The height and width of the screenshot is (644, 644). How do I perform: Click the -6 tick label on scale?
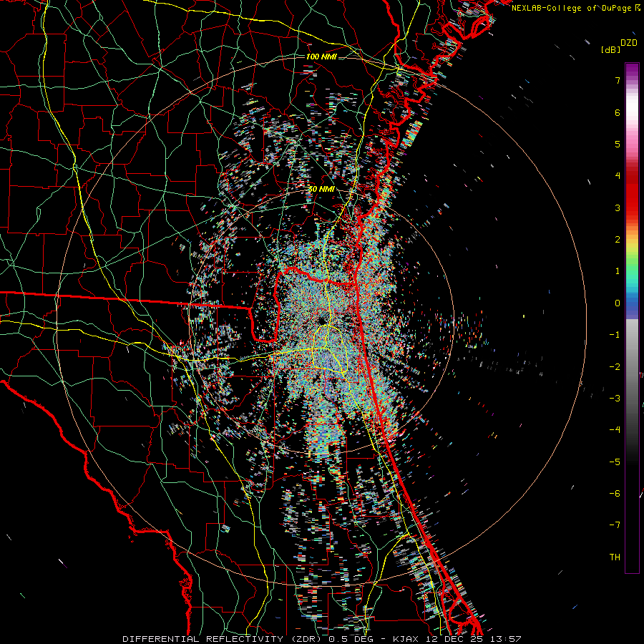coord(615,494)
